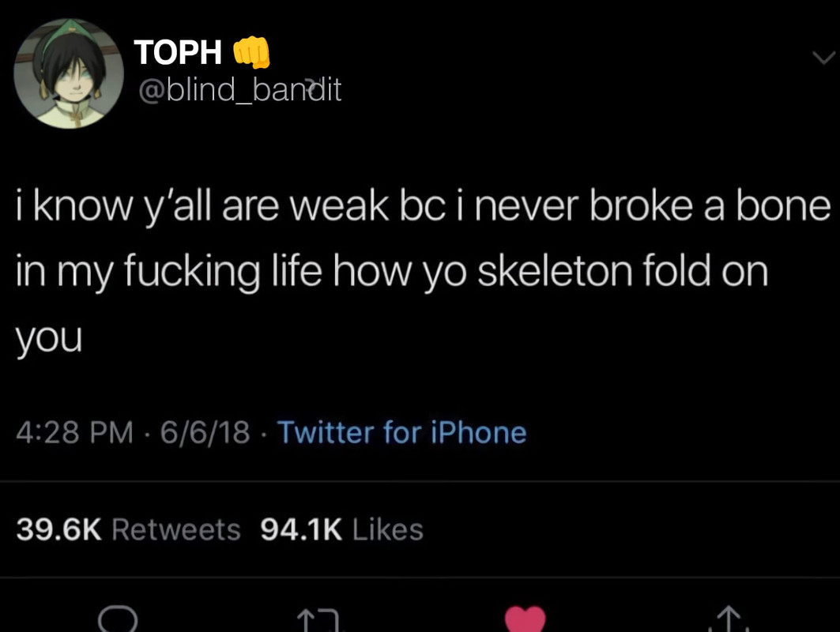Unlike the tweet via red heart
The height and width of the screenshot is (632, 840).
[x=525, y=619]
